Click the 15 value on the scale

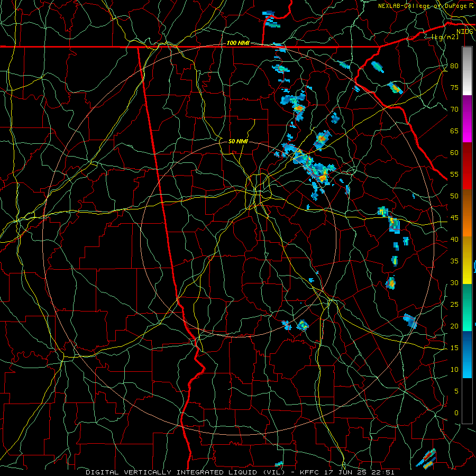(x=454, y=348)
